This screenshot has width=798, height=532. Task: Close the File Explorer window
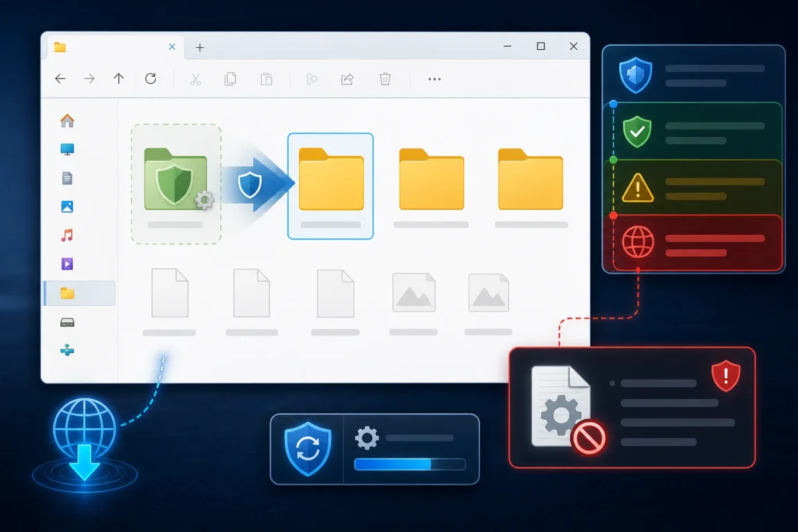pos(574,46)
